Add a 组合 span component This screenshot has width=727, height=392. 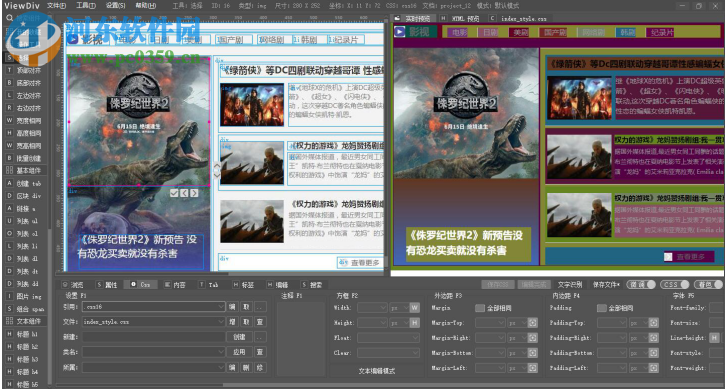(x=25, y=308)
